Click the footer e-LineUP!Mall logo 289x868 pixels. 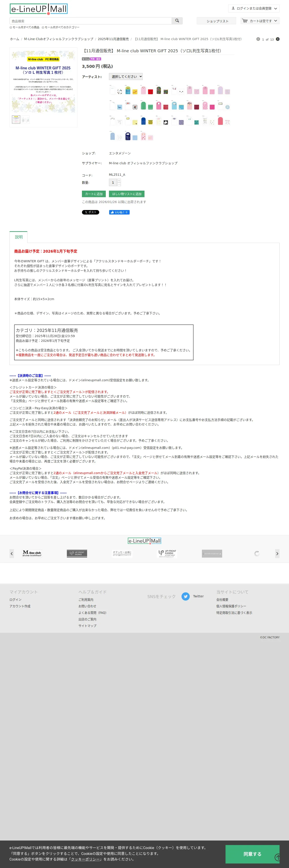145,541
